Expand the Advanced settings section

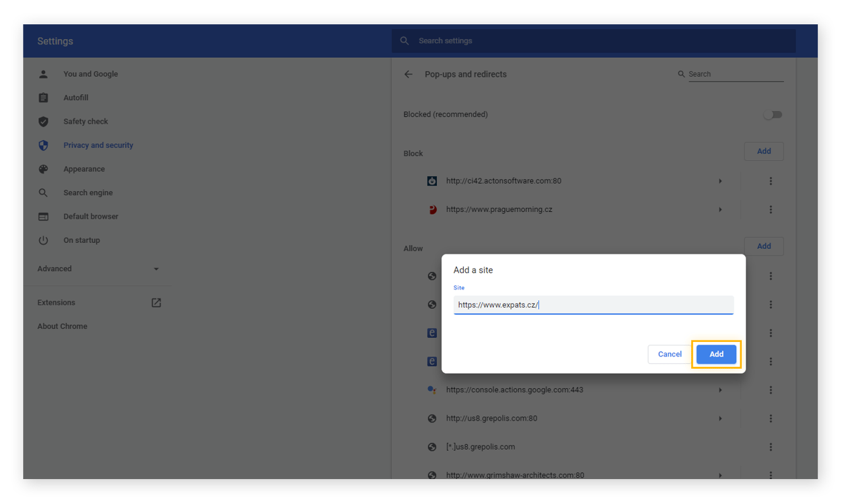(x=156, y=269)
